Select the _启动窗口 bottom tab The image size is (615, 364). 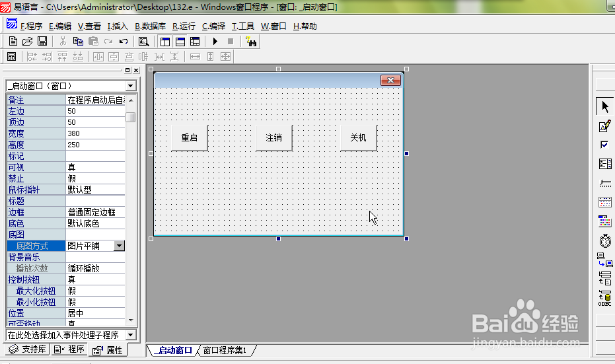[x=172, y=350]
